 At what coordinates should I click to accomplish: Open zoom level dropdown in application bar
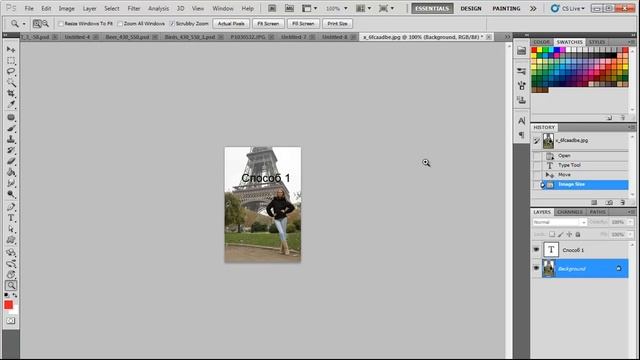pos(345,8)
